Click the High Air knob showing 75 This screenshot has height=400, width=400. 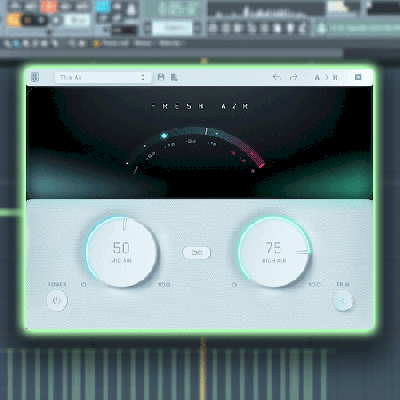pos(274,252)
